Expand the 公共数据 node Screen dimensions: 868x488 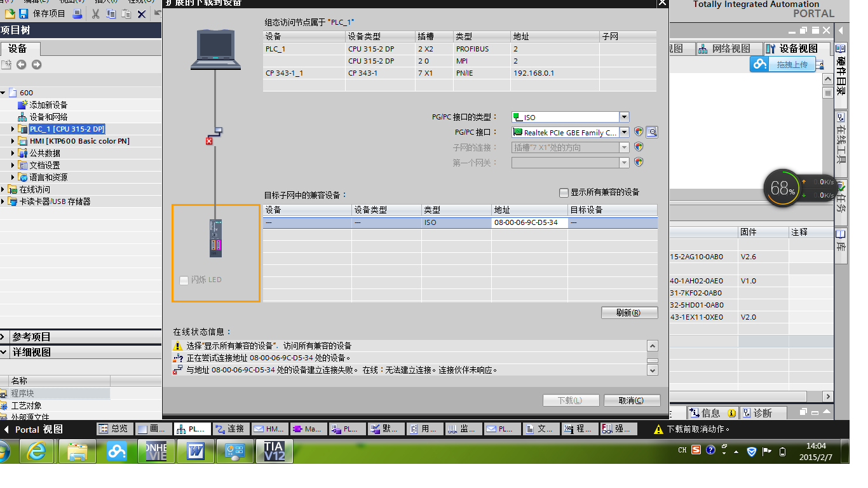point(13,153)
